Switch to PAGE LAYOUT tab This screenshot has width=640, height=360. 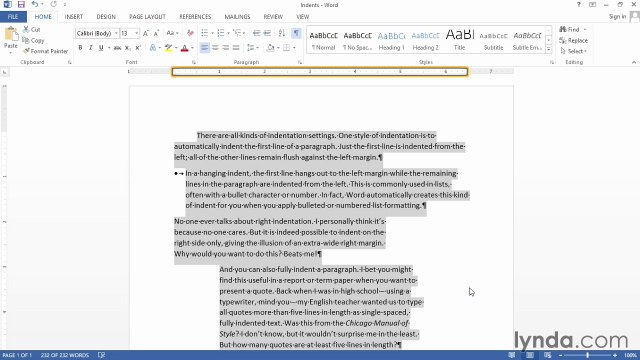coord(147,17)
